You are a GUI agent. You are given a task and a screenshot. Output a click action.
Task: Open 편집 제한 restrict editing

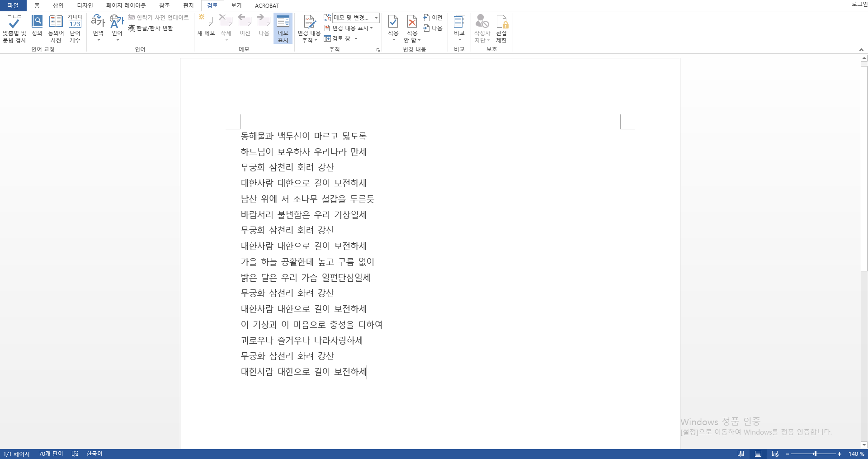pyautogui.click(x=501, y=28)
